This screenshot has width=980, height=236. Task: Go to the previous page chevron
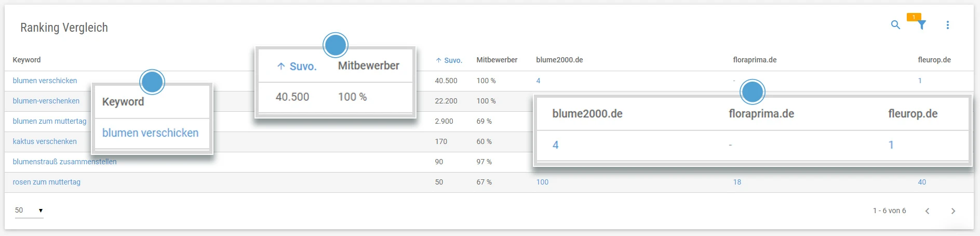point(927,211)
